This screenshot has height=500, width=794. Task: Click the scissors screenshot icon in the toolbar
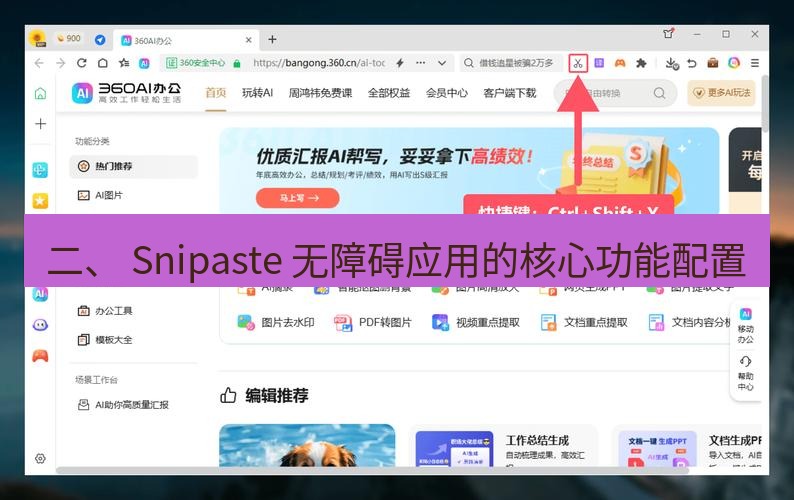[x=578, y=63]
